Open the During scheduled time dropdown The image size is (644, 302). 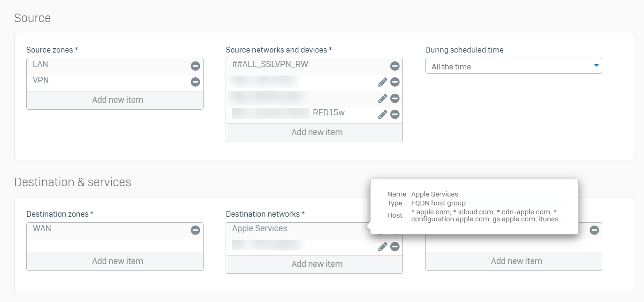pyautogui.click(x=514, y=66)
